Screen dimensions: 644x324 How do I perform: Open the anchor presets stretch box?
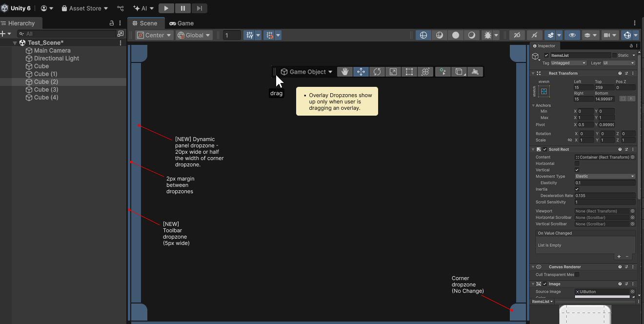click(x=544, y=91)
